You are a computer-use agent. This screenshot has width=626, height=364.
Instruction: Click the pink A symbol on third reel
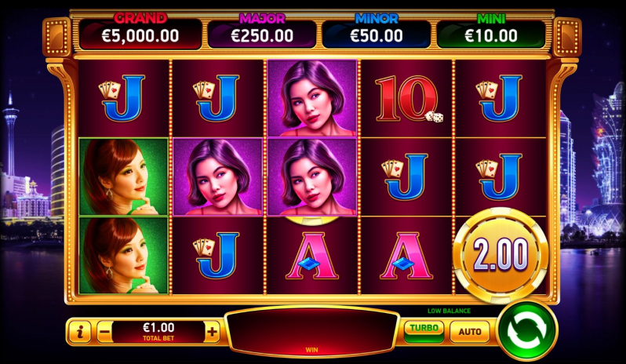pos(312,256)
